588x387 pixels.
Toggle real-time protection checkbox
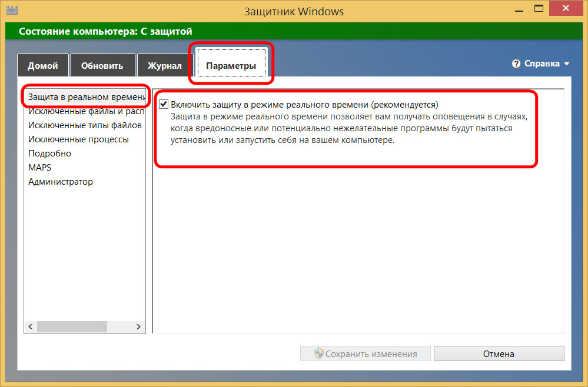click(164, 104)
